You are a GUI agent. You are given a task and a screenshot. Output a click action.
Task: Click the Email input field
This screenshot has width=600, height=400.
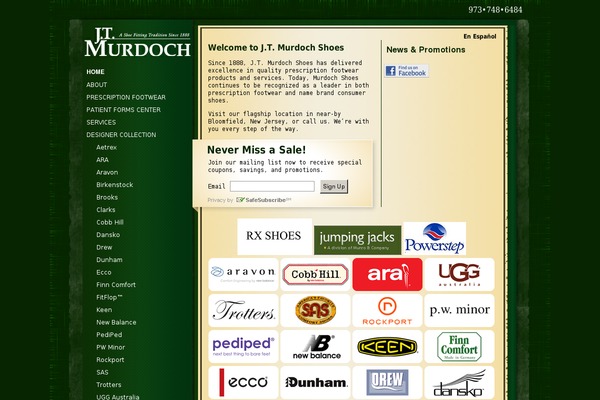pyautogui.click(x=272, y=186)
